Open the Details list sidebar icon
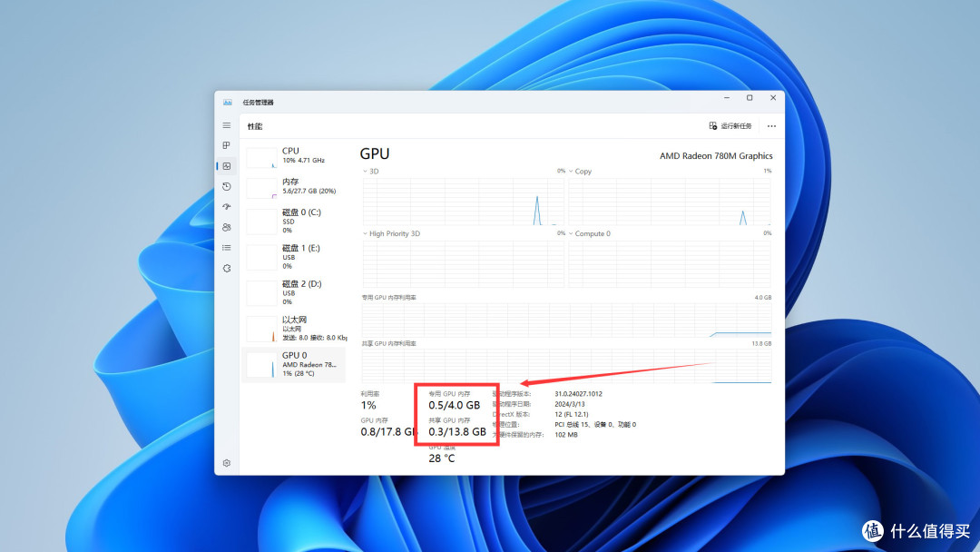 coord(226,248)
